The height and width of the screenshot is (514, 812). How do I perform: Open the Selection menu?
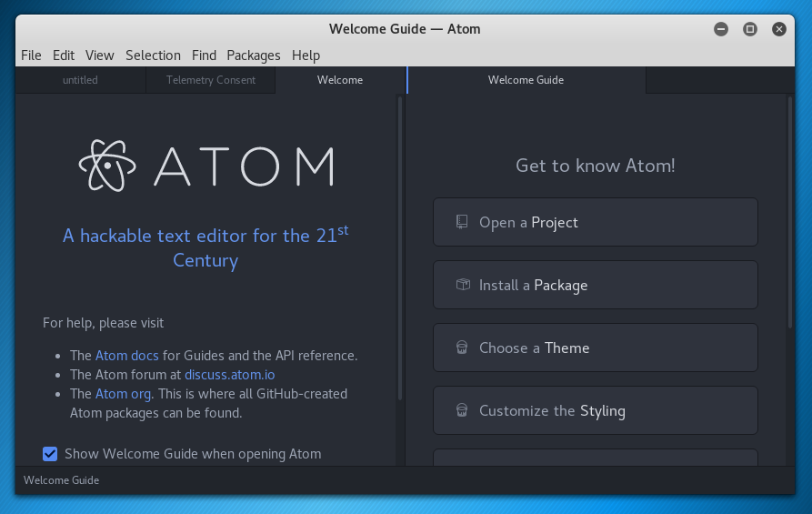click(x=154, y=55)
